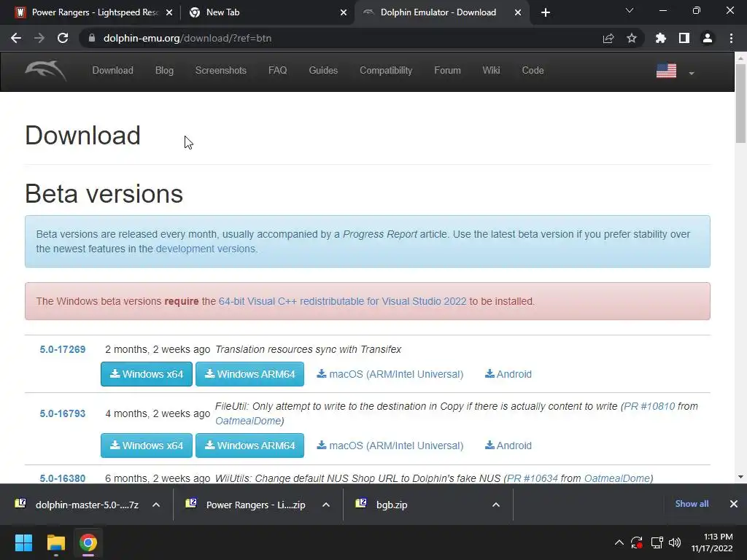747x560 pixels.
Task: Close the downloads bar
Action: pos(734,504)
